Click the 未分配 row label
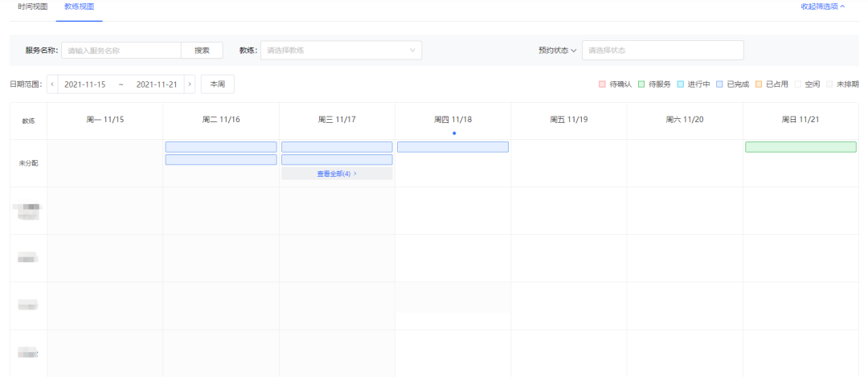Image resolution: width=868 pixels, height=377 pixels. pyautogui.click(x=28, y=163)
